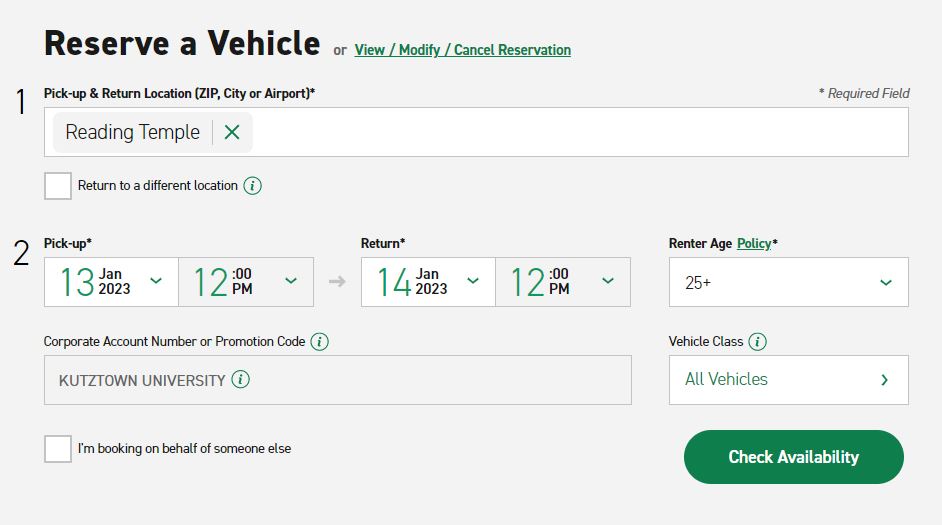Open the Renter Age 25+ dropdown

pyautogui.click(x=788, y=283)
